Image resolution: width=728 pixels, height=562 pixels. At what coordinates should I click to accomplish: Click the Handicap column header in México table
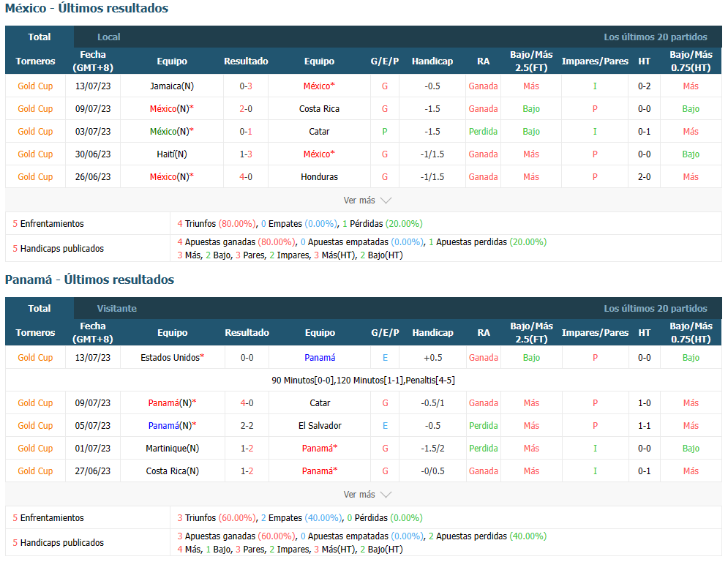click(x=432, y=61)
